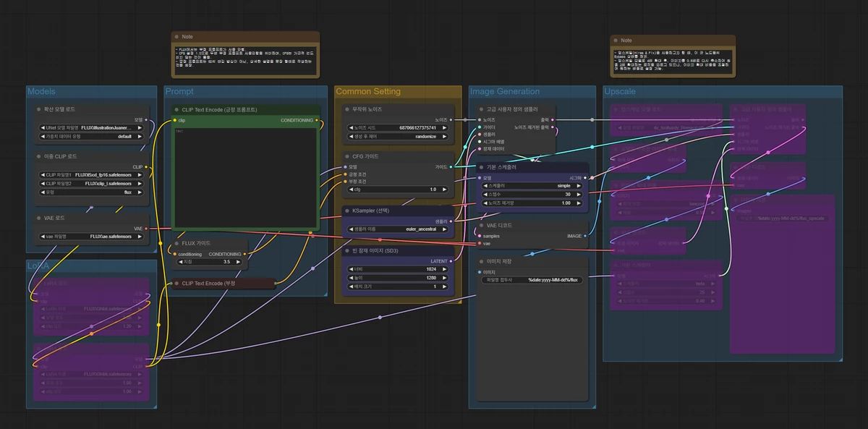Collapse the VAE 로드 node dot

point(38,218)
